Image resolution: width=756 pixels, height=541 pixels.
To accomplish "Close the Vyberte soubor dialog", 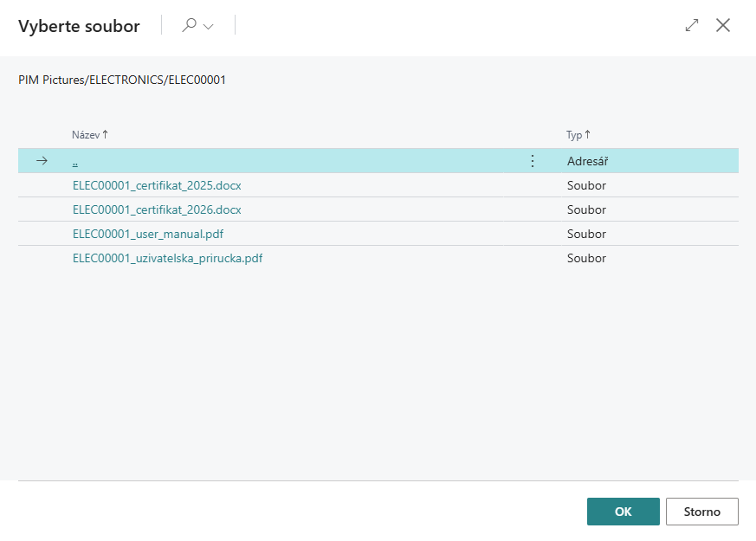I will click(723, 26).
